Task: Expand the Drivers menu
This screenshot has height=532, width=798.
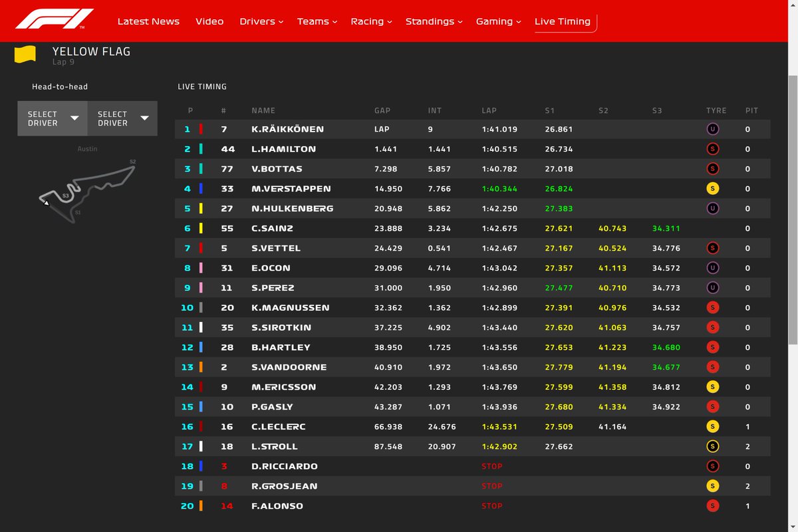Action: pos(261,21)
